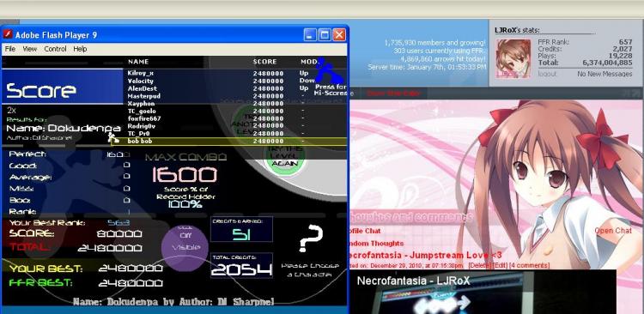Toggle the purple Off/Visible circle button

coord(185,247)
